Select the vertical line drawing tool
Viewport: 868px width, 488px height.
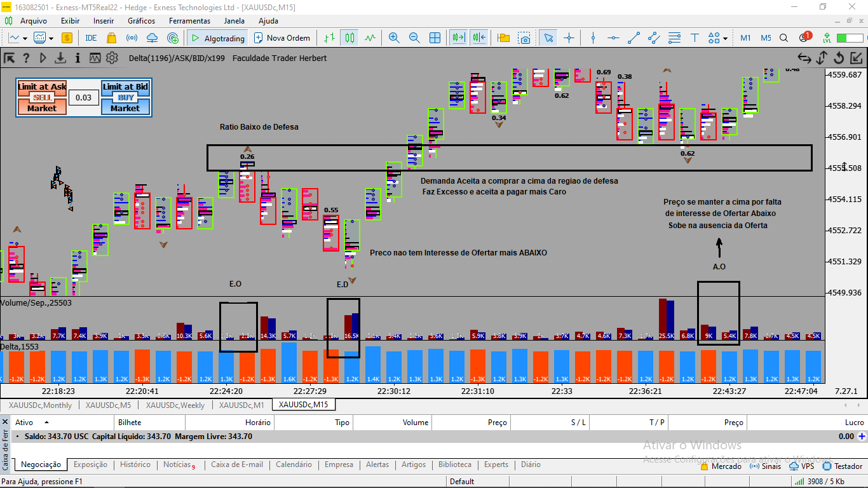click(593, 38)
